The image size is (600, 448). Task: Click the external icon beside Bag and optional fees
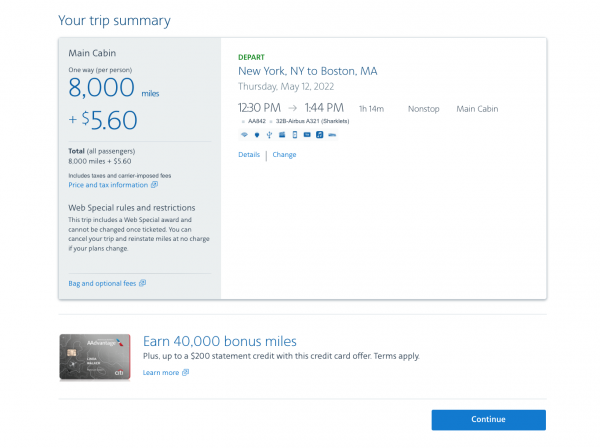[143, 283]
